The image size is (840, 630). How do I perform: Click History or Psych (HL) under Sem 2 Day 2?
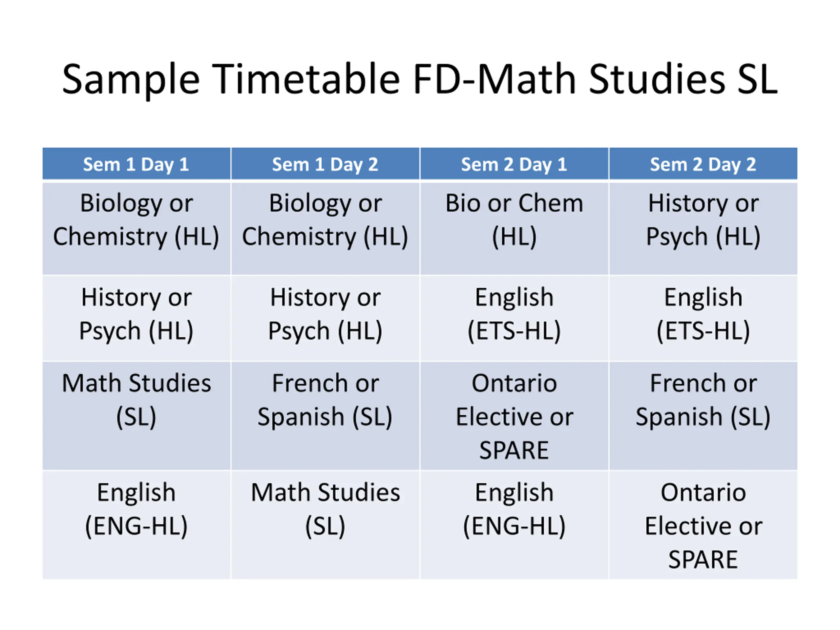tap(703, 229)
